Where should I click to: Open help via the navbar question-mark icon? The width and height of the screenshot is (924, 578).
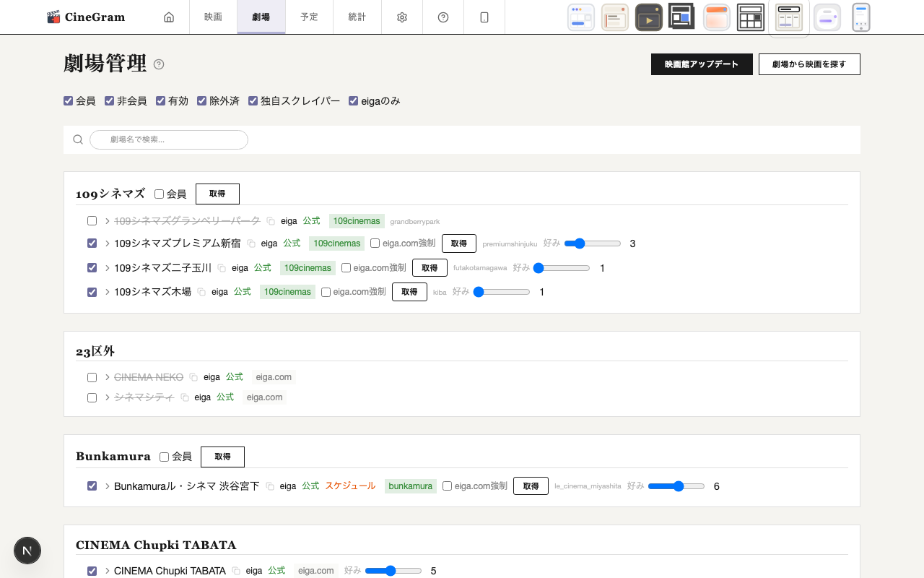(x=443, y=17)
